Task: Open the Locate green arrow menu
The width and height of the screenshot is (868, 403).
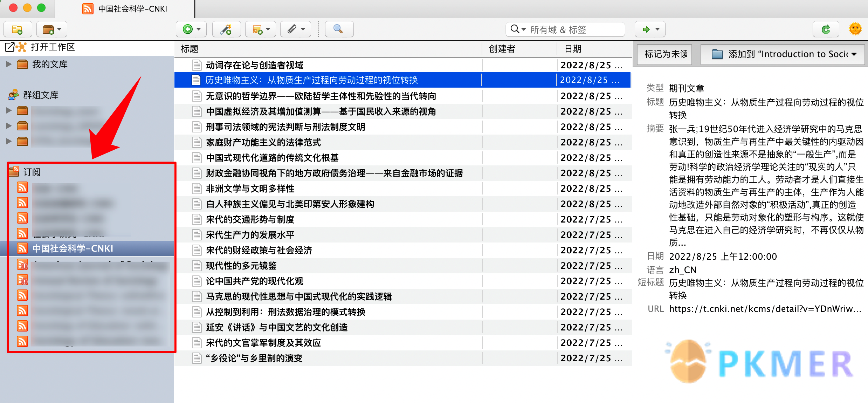Action: [x=650, y=29]
